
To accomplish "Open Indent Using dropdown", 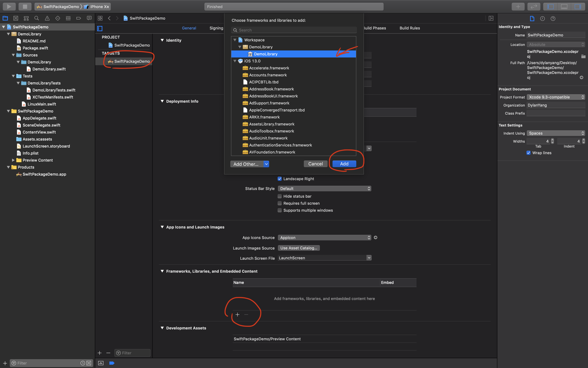I will tap(556, 133).
